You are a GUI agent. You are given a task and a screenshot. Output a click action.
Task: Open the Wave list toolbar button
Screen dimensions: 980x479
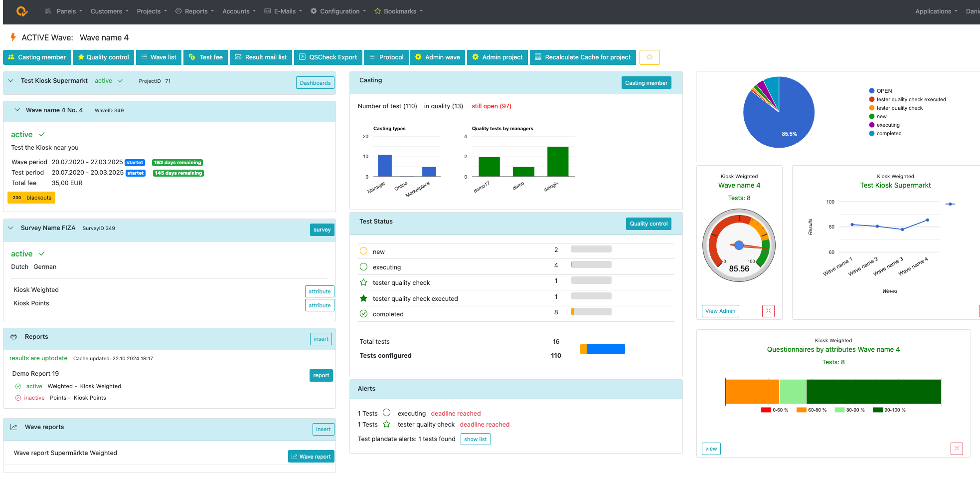coord(159,57)
